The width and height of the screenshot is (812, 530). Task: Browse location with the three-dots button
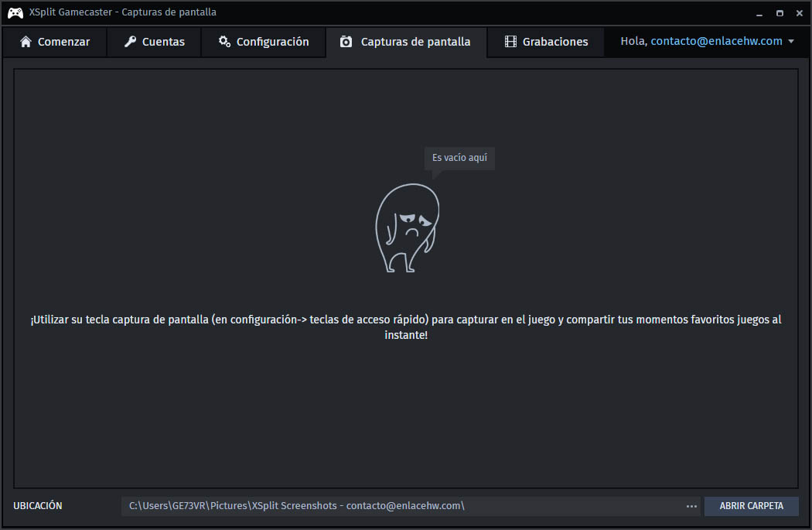[x=691, y=506]
